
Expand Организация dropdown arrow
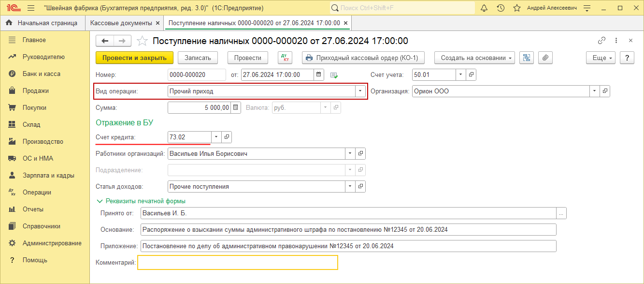pyautogui.click(x=594, y=91)
